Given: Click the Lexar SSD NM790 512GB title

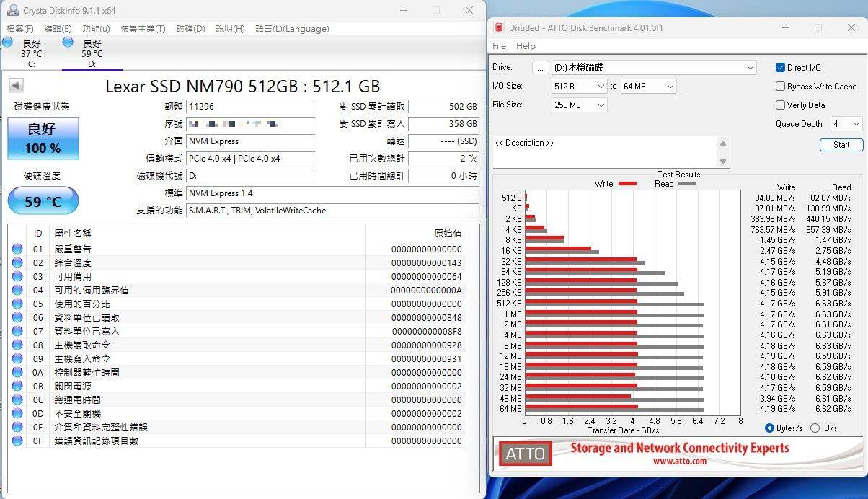Looking at the screenshot, I should point(243,86).
